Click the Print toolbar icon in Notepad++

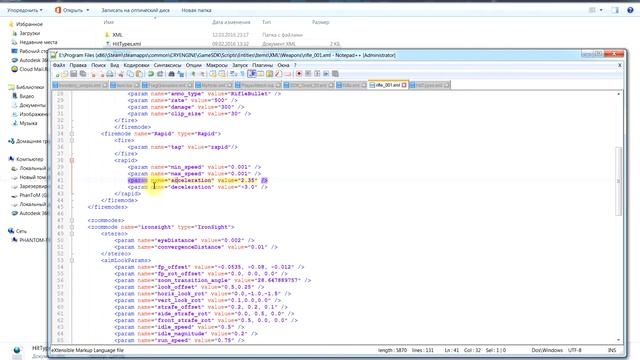(x=110, y=74)
